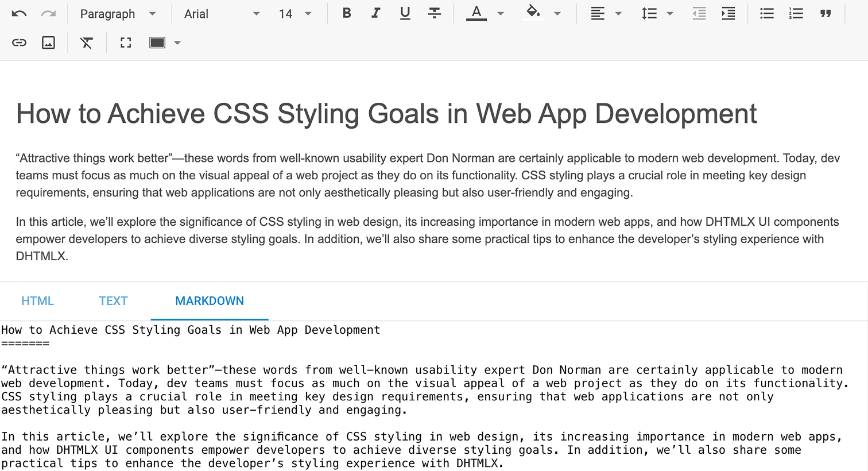Open text color picker dropdown arrow
868x471 pixels.
pos(501,14)
